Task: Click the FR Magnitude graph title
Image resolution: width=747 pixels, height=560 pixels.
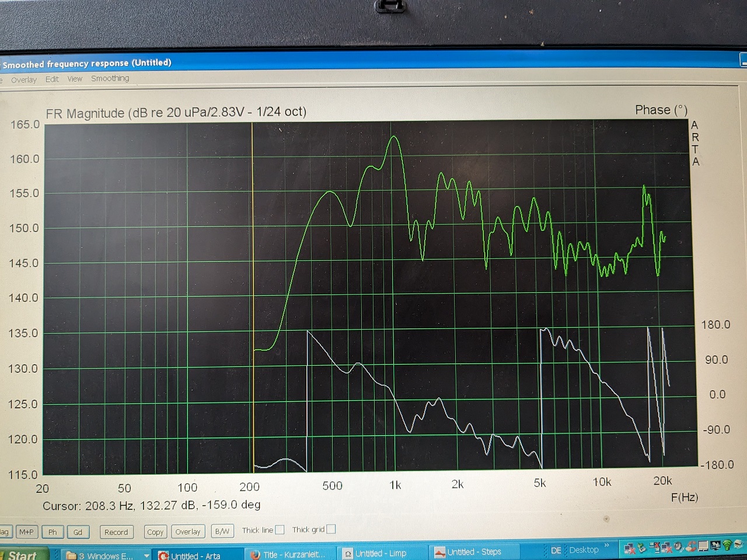Action: click(176, 113)
